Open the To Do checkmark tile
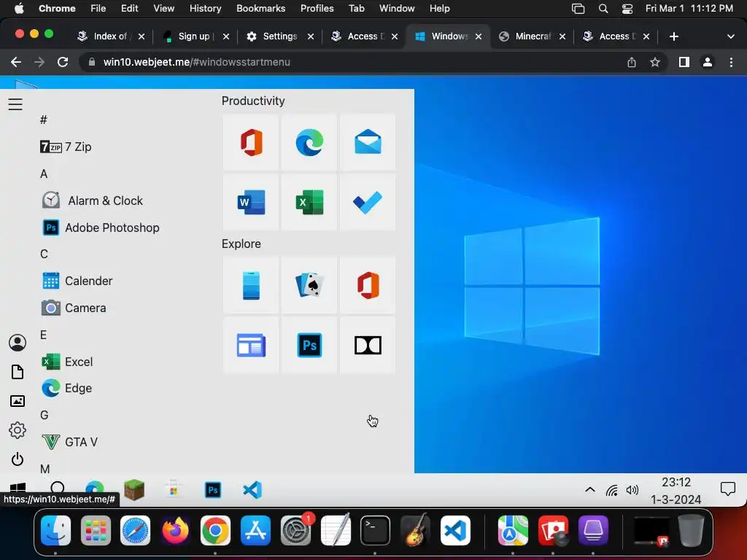747x560 pixels. [368, 202]
